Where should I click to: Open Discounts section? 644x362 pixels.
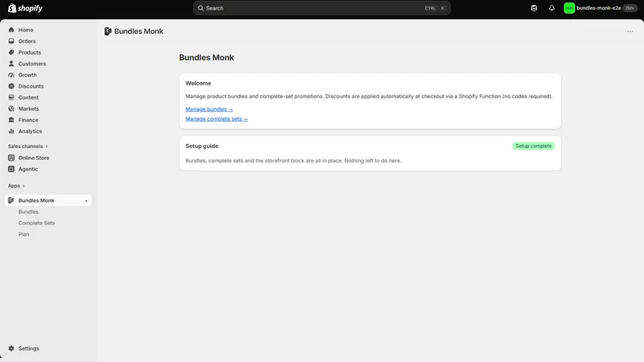31,86
